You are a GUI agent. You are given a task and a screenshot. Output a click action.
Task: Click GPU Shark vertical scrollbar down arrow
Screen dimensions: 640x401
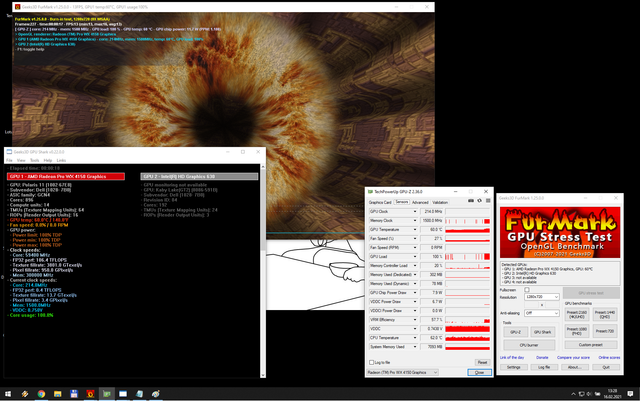(x=263, y=375)
